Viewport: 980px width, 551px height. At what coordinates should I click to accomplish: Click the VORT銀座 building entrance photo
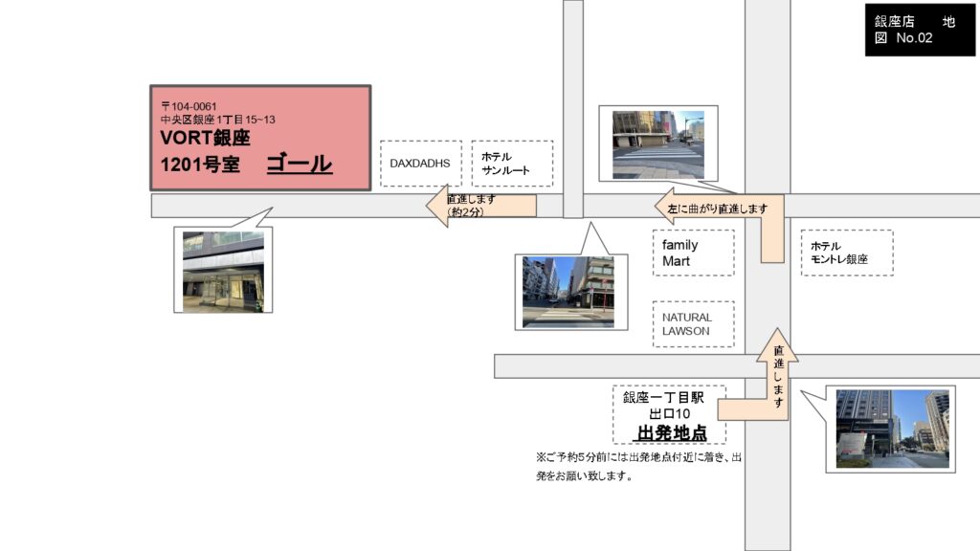coord(223,271)
